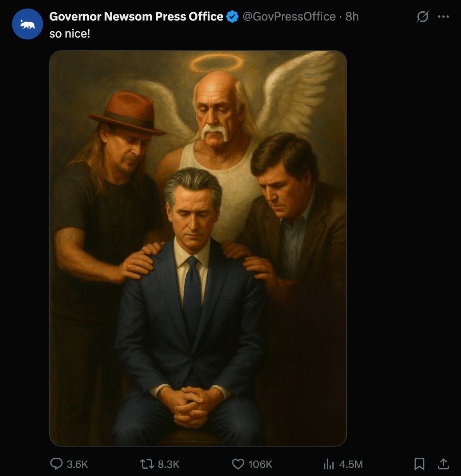This screenshot has width=461, height=476.
Task: Click the 4.5M views count
Action: click(x=351, y=464)
